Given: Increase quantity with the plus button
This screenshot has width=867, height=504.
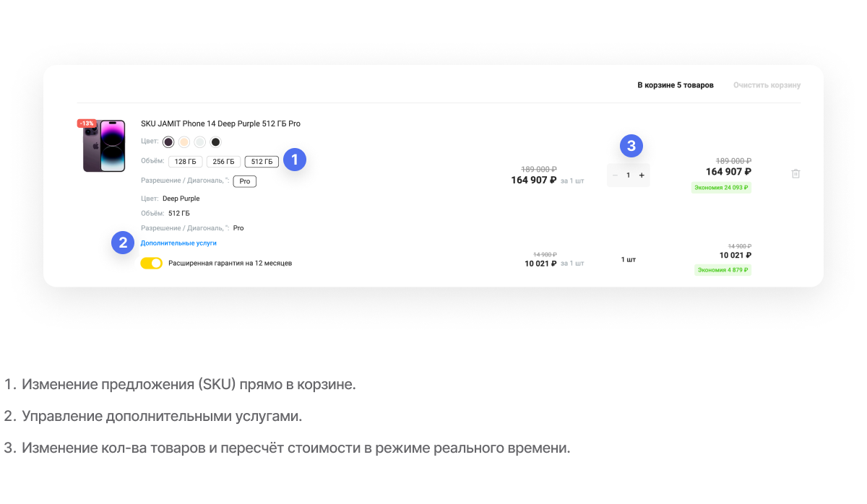Looking at the screenshot, I should pyautogui.click(x=642, y=175).
